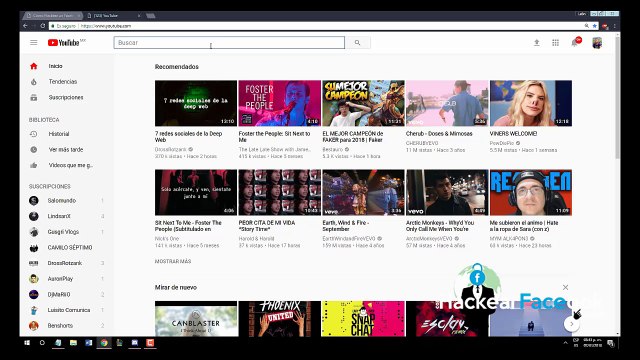Open the Canblaster thumbnail in Mirar de nuevo
640x360 pixels.
196,319
